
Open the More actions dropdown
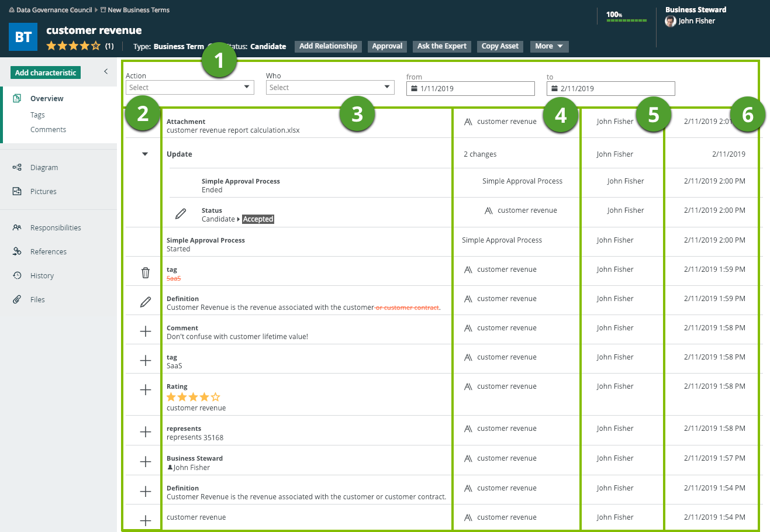click(x=549, y=46)
